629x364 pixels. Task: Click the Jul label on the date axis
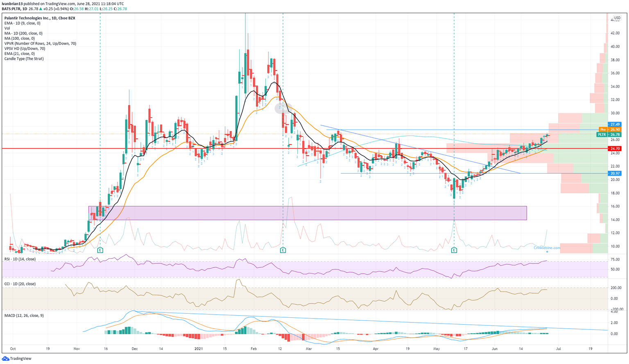(558, 349)
